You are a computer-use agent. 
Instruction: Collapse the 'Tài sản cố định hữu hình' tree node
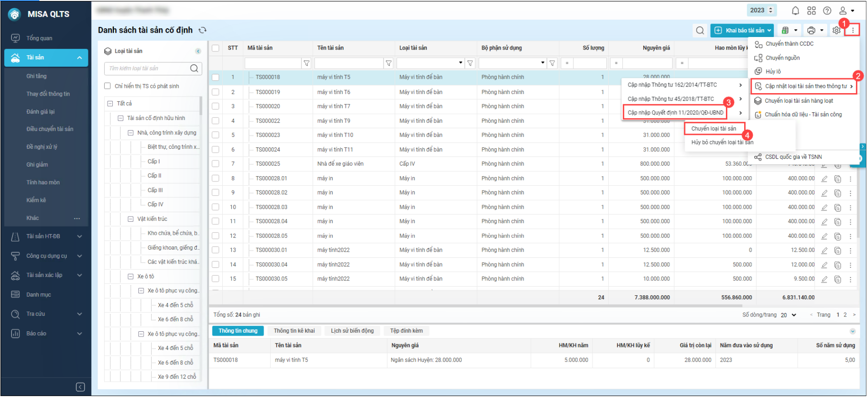point(121,118)
